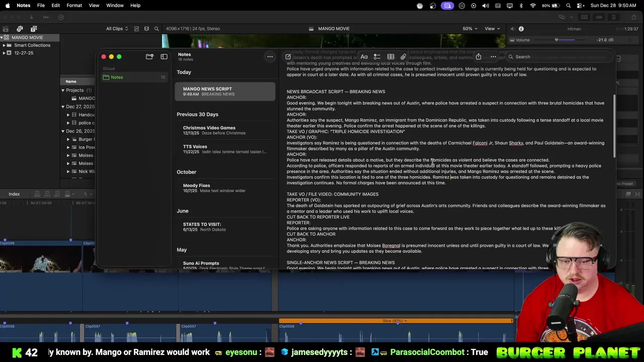Open note more options next to share
This screenshot has width=644, height=362.
(x=493, y=57)
